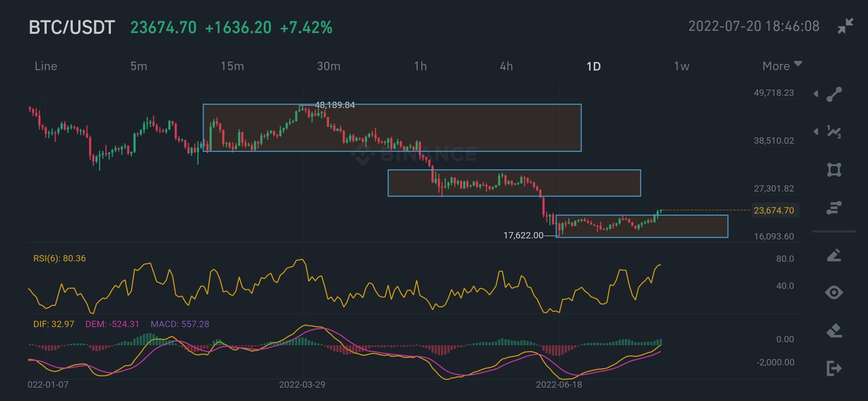Select the rectangle shape drawing tool
The height and width of the screenshot is (401, 868).
click(834, 170)
